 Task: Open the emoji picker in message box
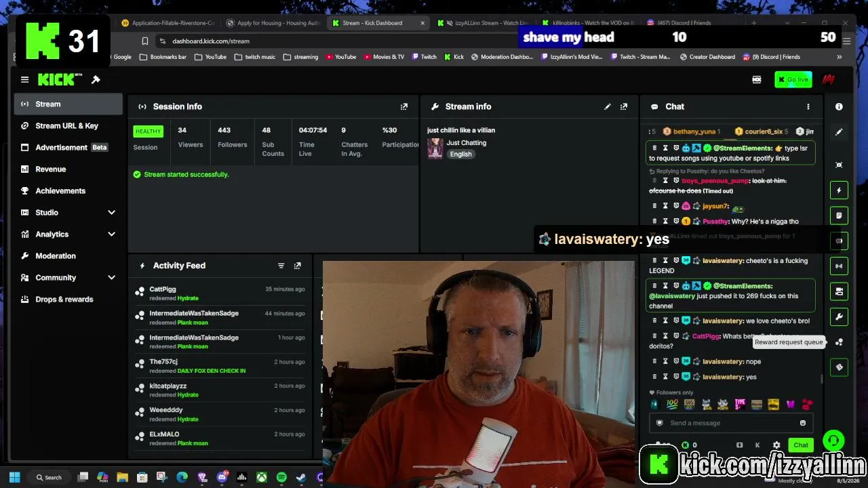[x=803, y=423]
